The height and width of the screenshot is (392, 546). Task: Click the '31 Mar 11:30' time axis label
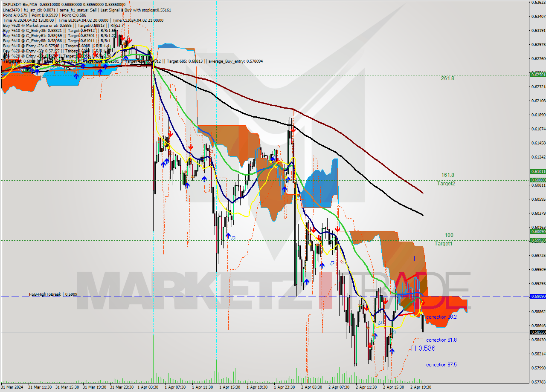pyautogui.click(x=40, y=387)
